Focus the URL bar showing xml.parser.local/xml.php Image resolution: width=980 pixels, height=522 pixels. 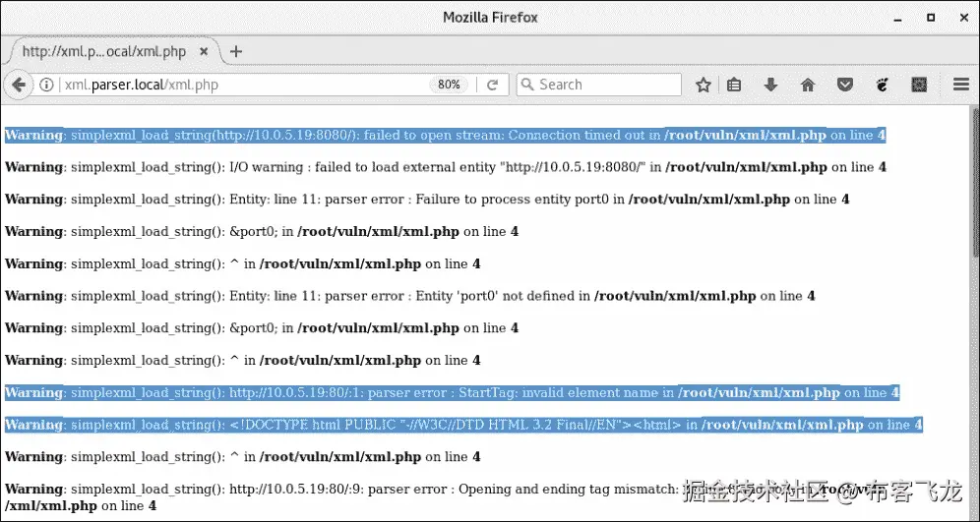pyautogui.click(x=244, y=85)
